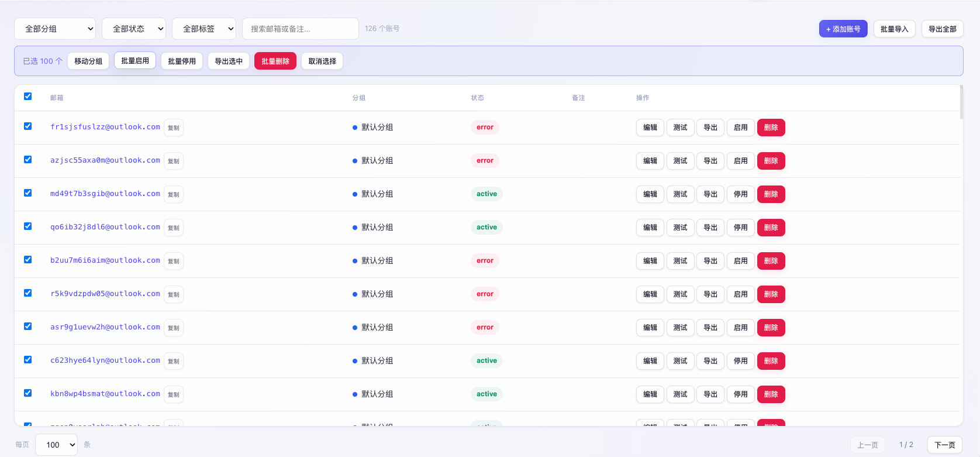Image resolution: width=980 pixels, height=457 pixels.
Task: Click 默认分组 in the kbn8wp4bsmat@outlook.com row
Action: click(377, 394)
